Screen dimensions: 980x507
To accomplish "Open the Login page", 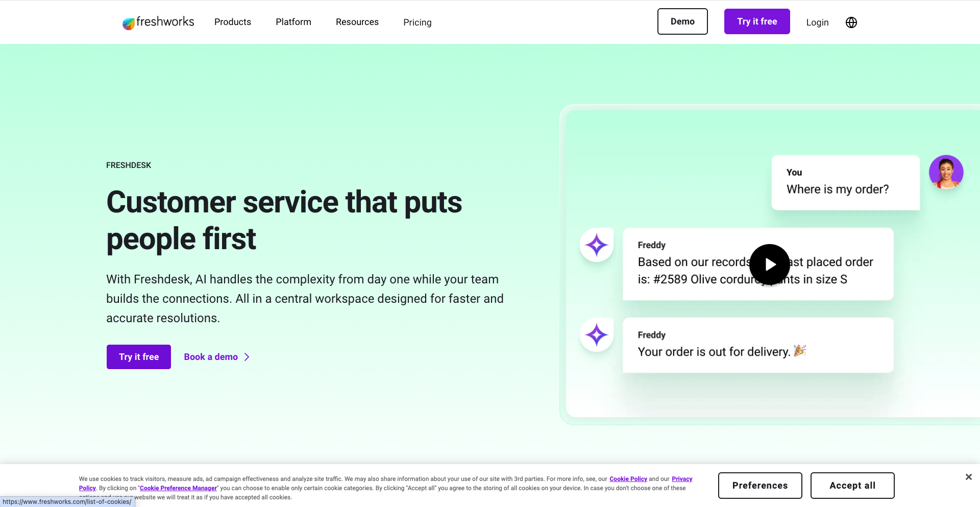I will pos(817,22).
